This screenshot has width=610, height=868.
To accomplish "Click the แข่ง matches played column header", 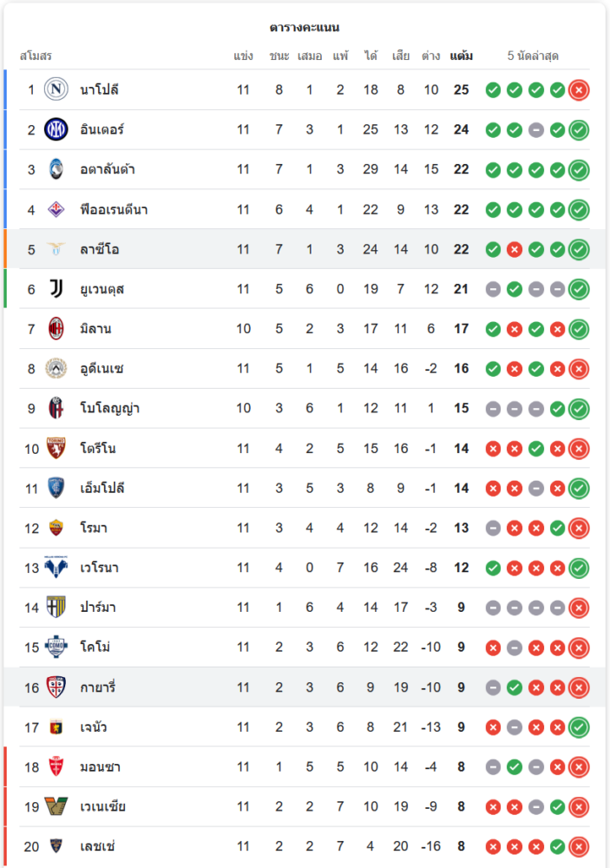I will (x=243, y=56).
